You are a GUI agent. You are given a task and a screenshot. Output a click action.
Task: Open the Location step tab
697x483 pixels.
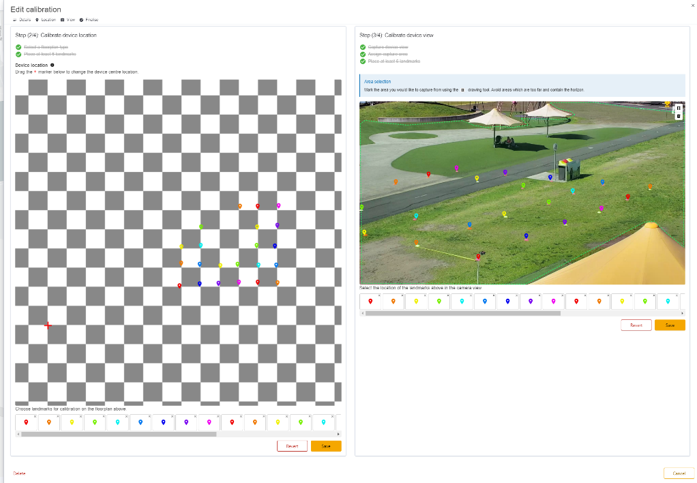coord(46,20)
